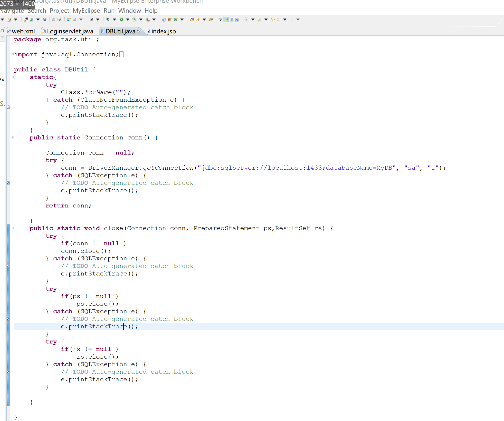
Task: Expand the folded import statements
Action: coord(13,54)
